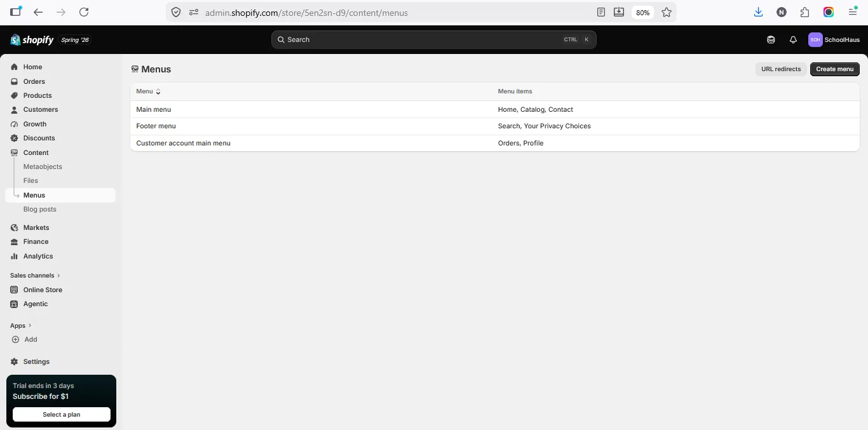868x430 pixels.
Task: Open the Main menu row
Action: click(495, 109)
